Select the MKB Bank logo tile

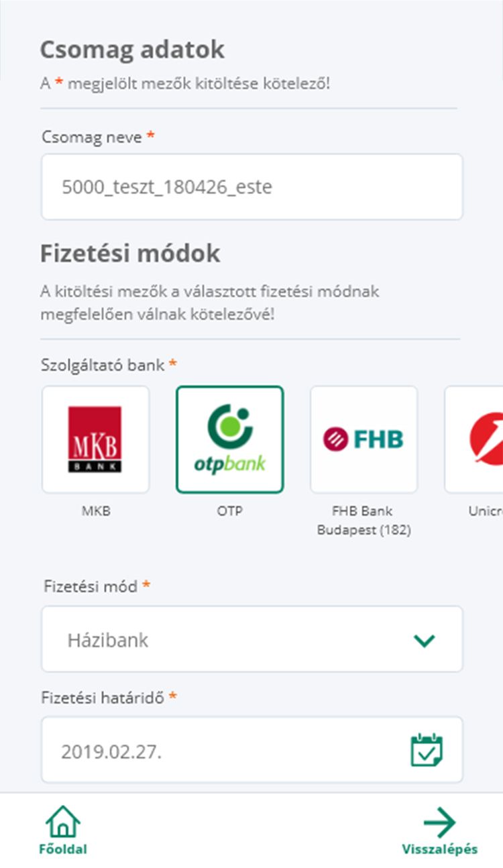tap(95, 439)
